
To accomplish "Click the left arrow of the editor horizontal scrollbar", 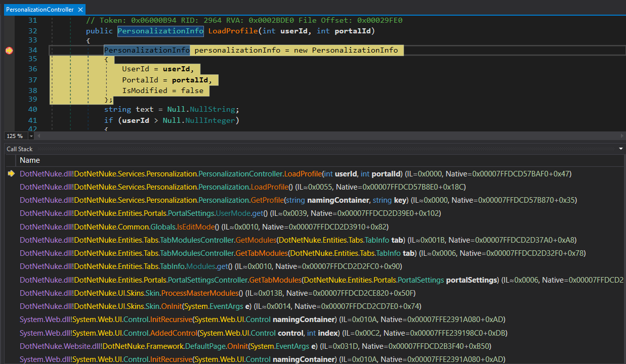I will click(39, 136).
